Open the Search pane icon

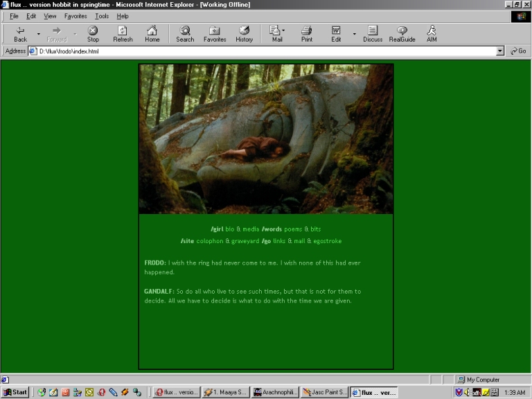coord(185,34)
